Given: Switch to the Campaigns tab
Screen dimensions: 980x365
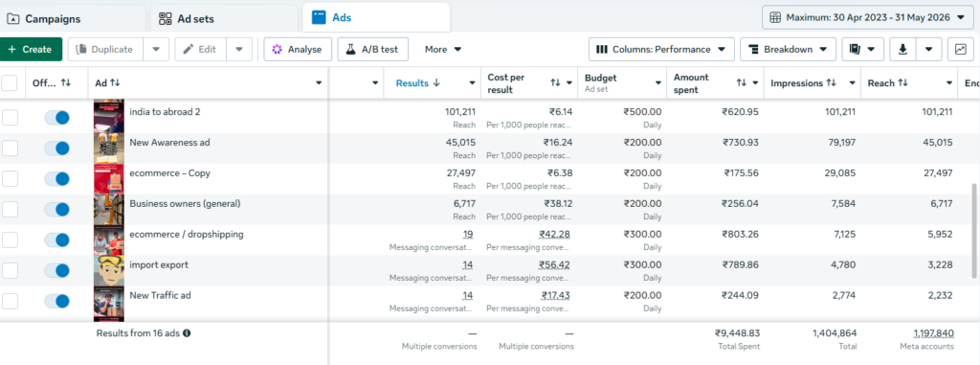Looking at the screenshot, I should (73, 19).
